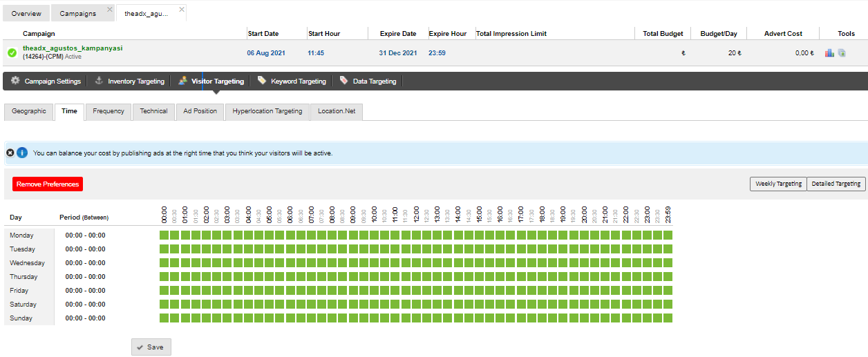Click the Campaign Settings gear icon
Image resolution: width=868 pixels, height=357 pixels.
[x=15, y=81]
